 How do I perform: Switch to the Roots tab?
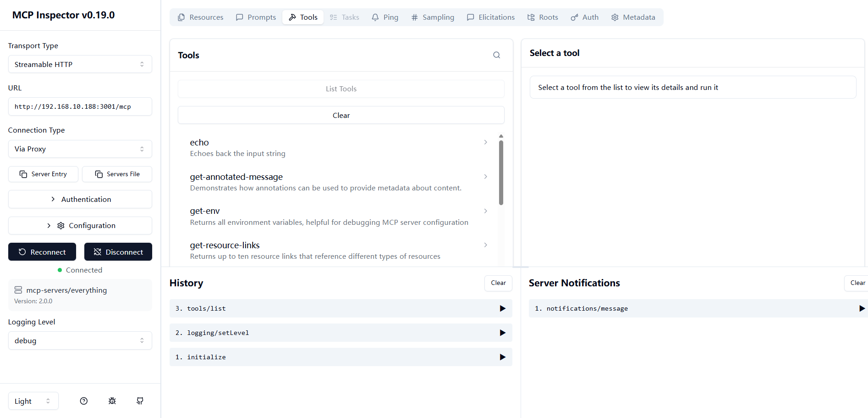543,17
